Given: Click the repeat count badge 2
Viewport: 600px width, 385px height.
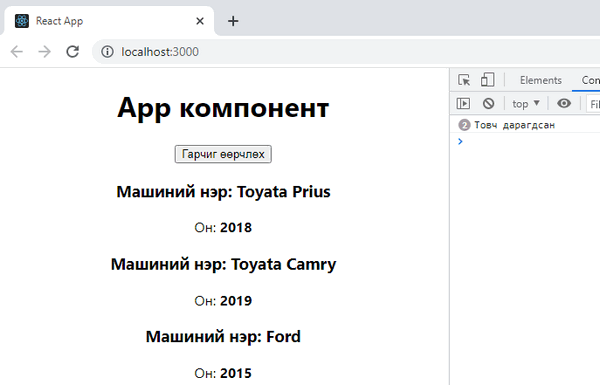Looking at the screenshot, I should 464,125.
